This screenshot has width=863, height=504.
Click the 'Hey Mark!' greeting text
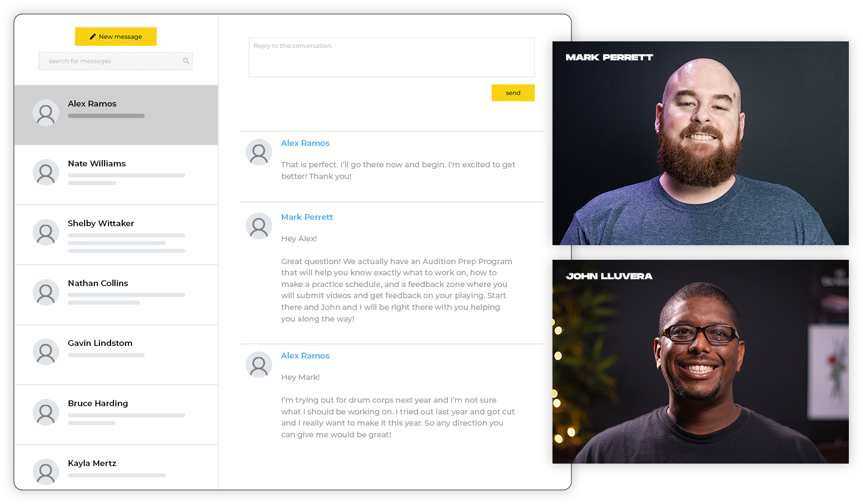point(300,377)
